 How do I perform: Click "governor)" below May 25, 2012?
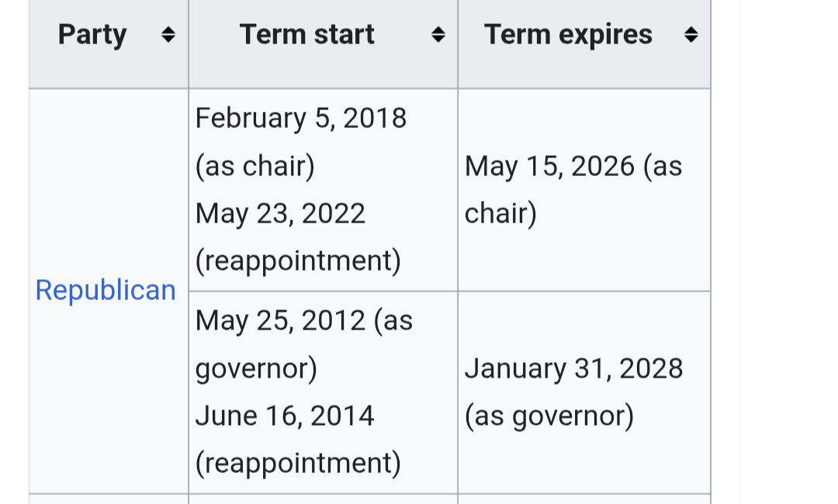click(x=256, y=368)
